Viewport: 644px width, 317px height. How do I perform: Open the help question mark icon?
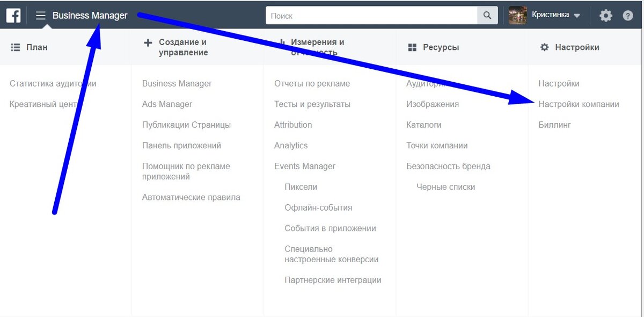click(628, 16)
